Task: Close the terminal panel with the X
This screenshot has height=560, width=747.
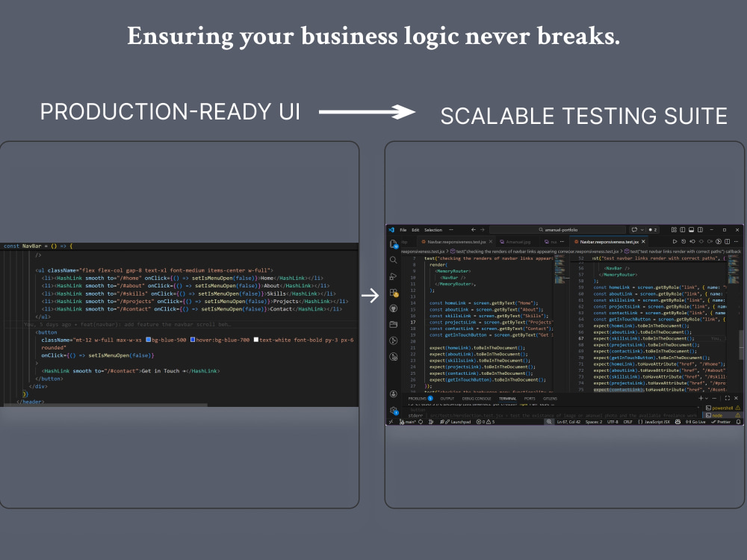Action: tap(736, 398)
